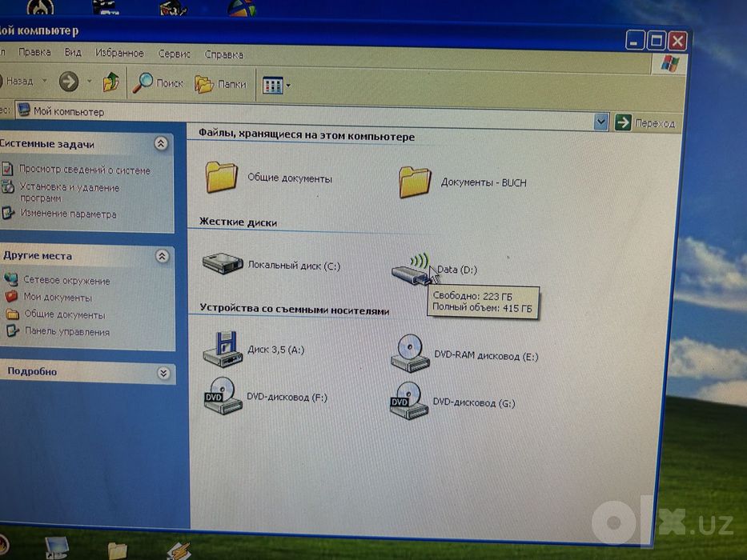Open the Forward history dropdown arrow
Screen dimensions: 747x560
point(89,82)
